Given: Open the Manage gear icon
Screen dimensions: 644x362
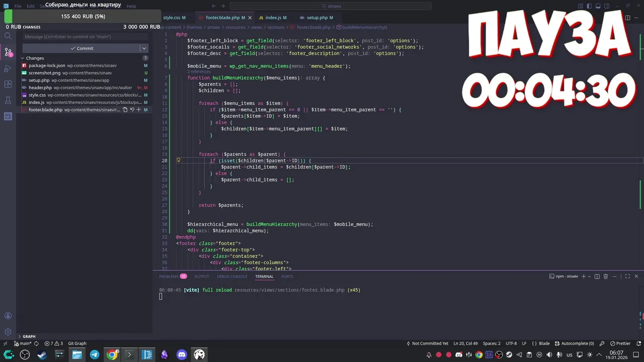Looking at the screenshot, I should click(x=8, y=332).
